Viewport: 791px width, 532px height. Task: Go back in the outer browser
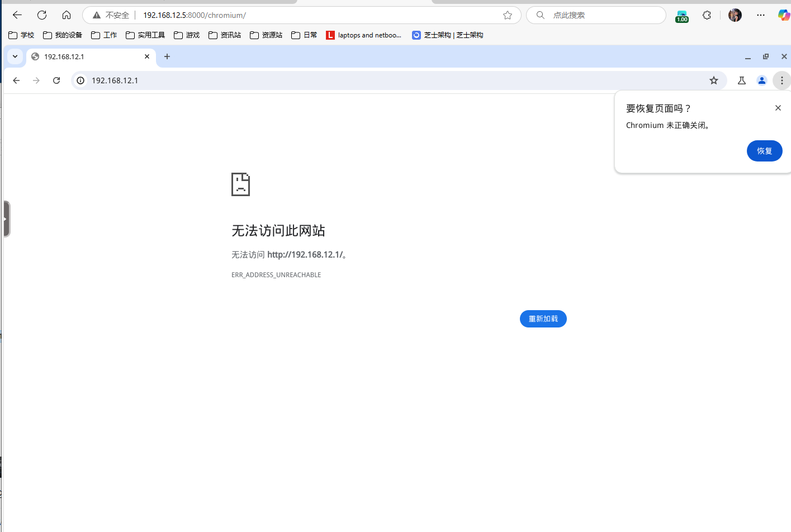pos(17,15)
